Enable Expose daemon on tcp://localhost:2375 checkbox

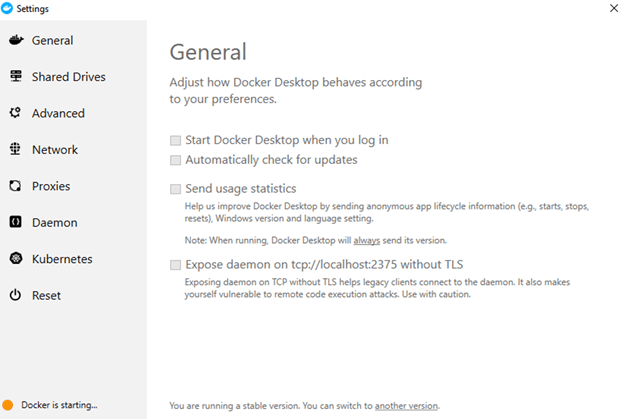176,265
